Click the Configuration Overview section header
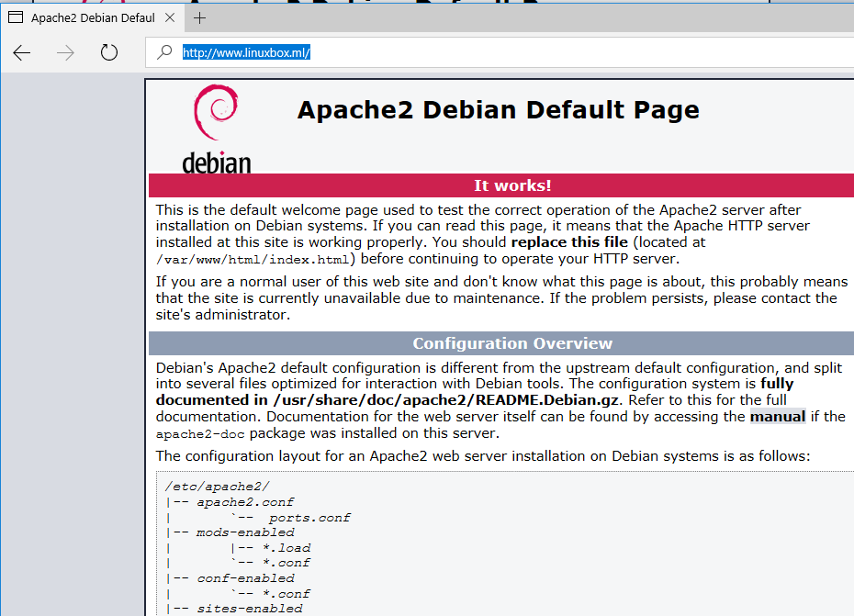 (511, 343)
